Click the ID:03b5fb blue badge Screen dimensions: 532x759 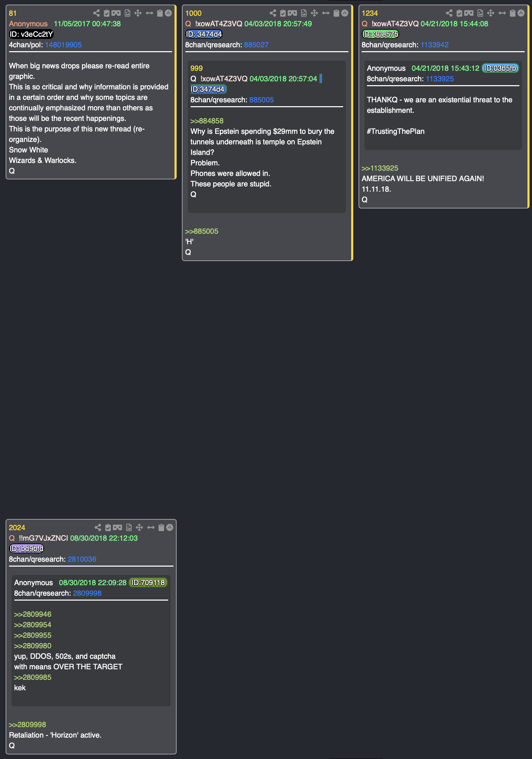(500, 68)
